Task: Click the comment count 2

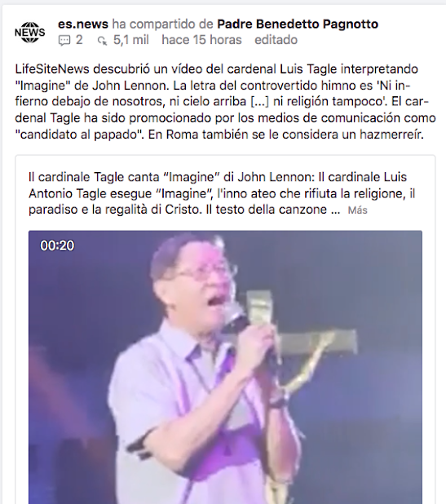Action: click(x=79, y=40)
